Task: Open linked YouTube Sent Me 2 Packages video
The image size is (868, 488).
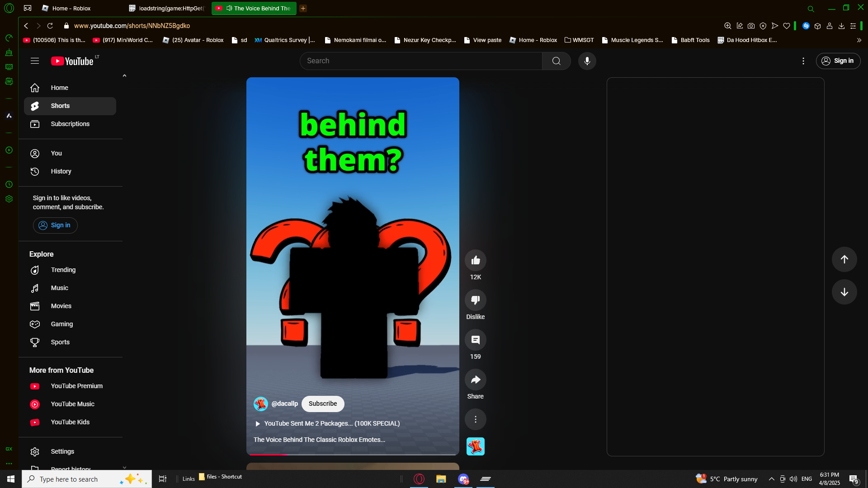Action: point(332,423)
